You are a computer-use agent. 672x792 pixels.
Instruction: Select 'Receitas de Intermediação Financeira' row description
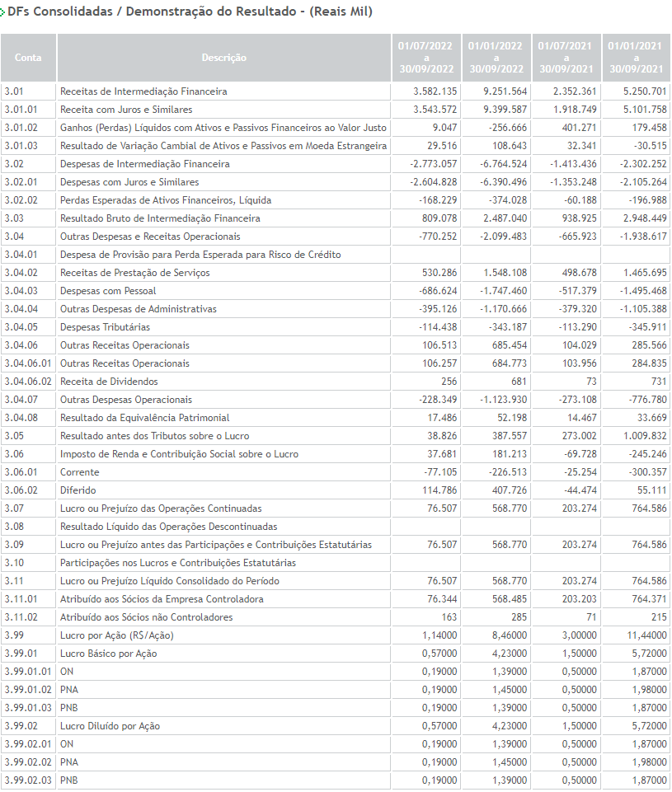click(143, 91)
